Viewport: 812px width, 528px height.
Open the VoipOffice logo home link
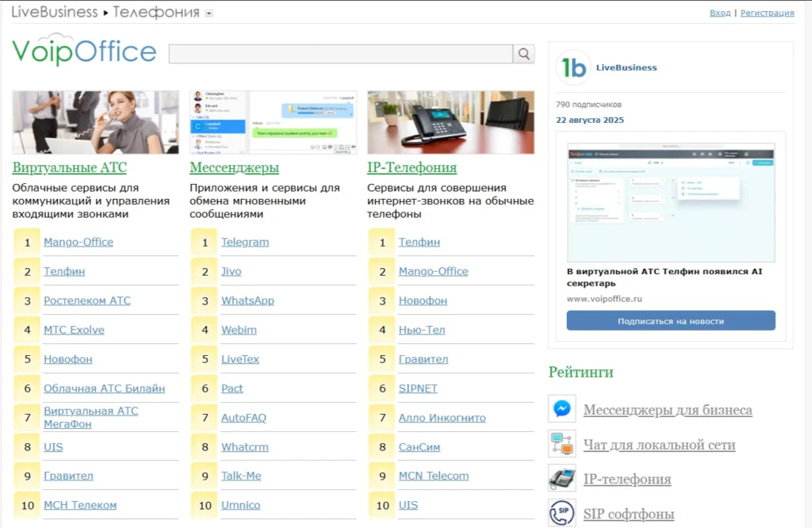click(x=84, y=50)
